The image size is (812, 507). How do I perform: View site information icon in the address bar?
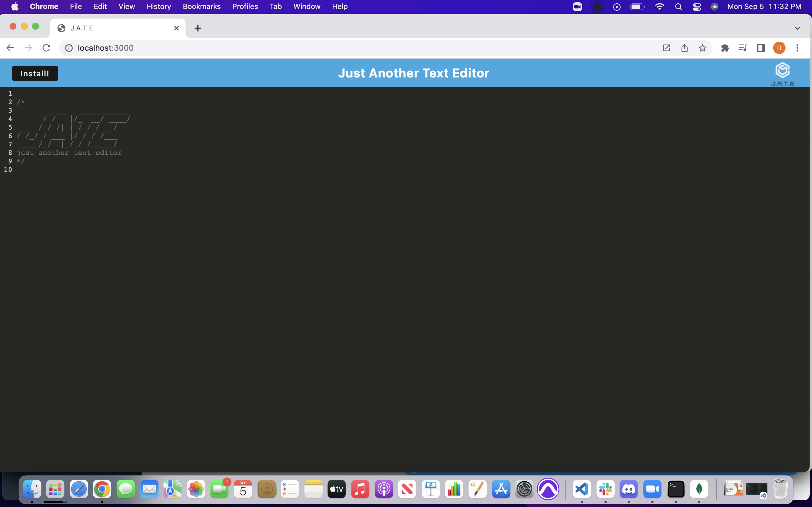[69, 48]
